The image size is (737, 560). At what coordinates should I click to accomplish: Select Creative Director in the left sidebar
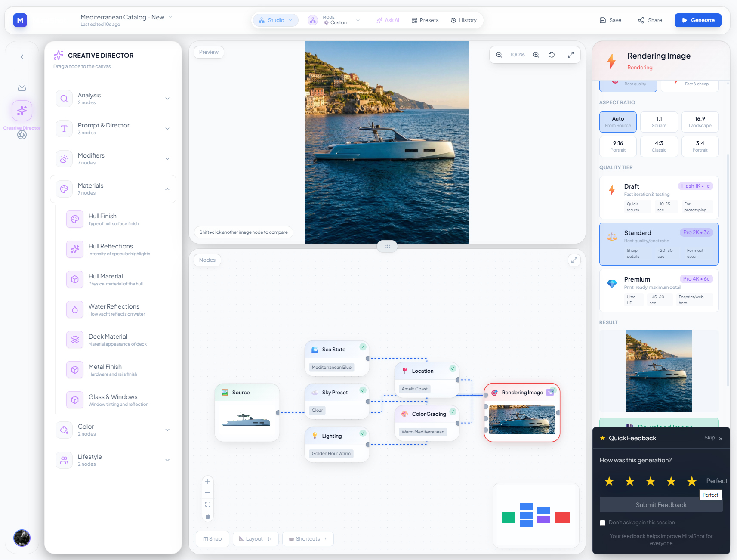point(22,111)
